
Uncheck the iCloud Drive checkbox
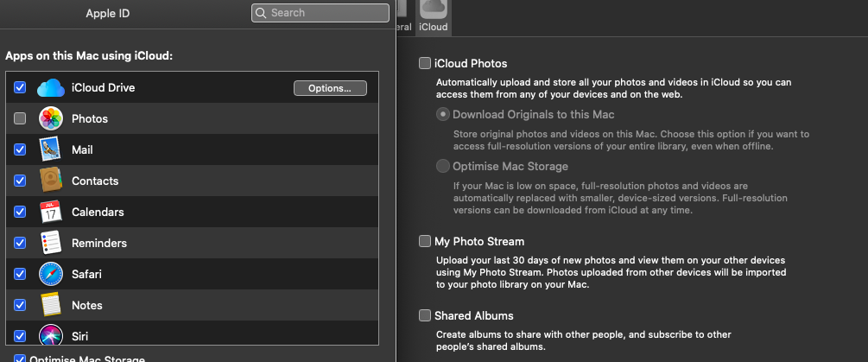(x=20, y=87)
